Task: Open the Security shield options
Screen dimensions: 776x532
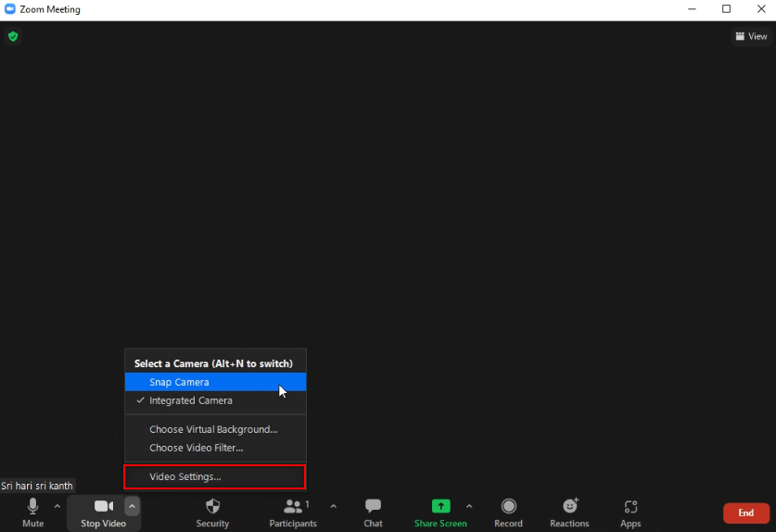Action: coord(212,513)
